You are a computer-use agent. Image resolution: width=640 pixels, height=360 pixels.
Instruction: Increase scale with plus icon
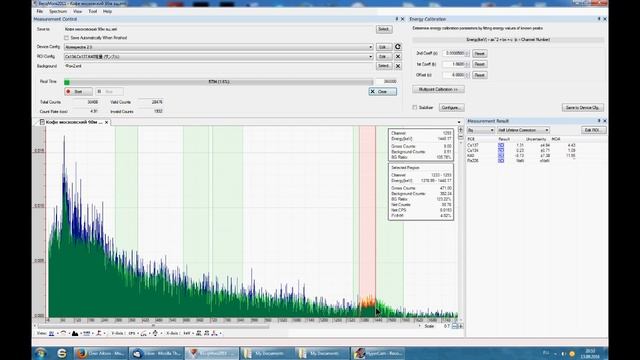(x=460, y=326)
